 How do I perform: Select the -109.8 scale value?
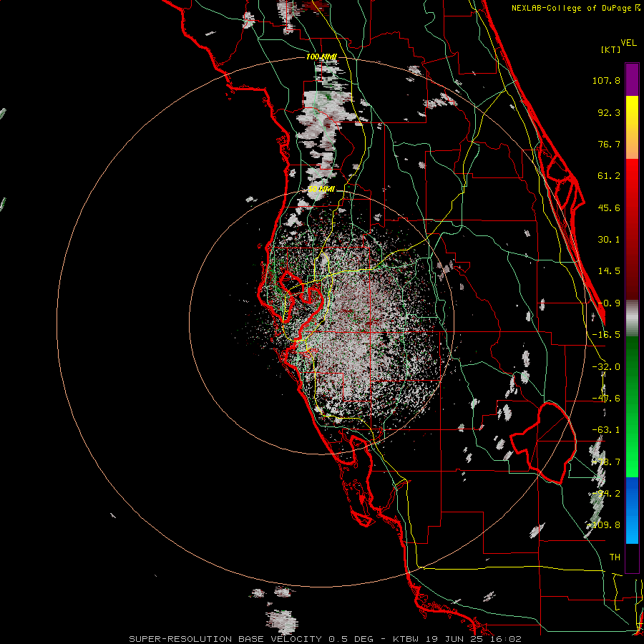[604, 525]
